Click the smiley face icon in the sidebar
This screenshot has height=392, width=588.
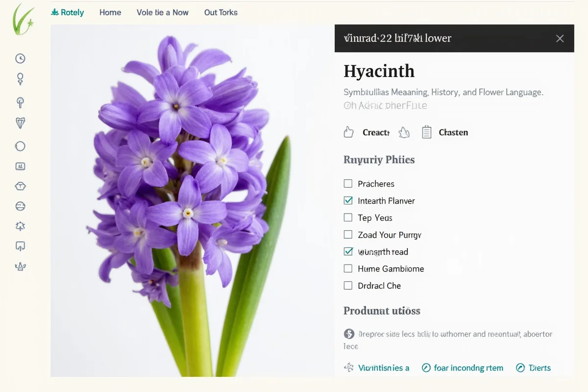tap(20, 206)
